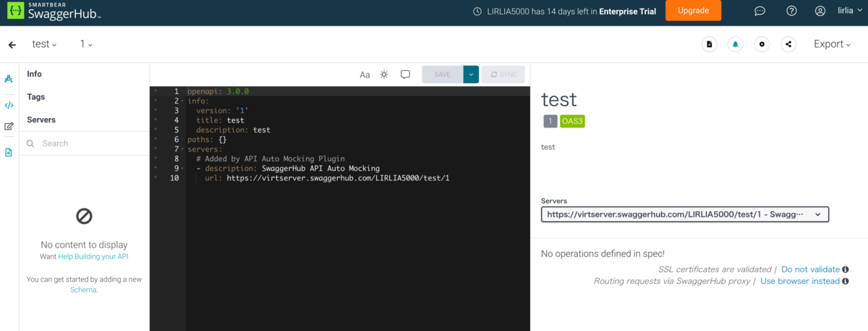
Task: Click the search magnifier icon
Action: point(30,143)
